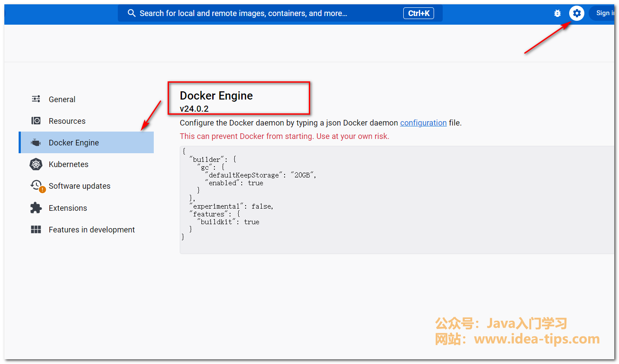Click the settings gear icon
This screenshot has width=619, height=364.
pos(577,13)
